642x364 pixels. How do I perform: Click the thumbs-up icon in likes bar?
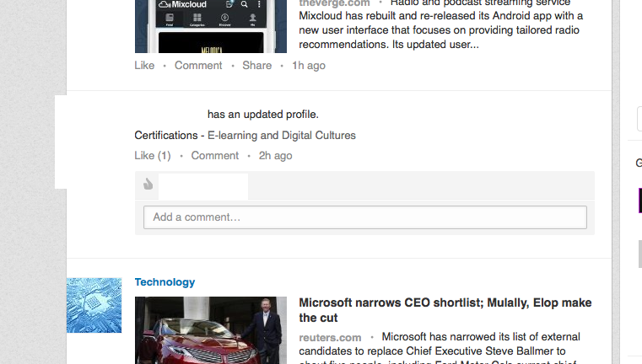point(148,185)
